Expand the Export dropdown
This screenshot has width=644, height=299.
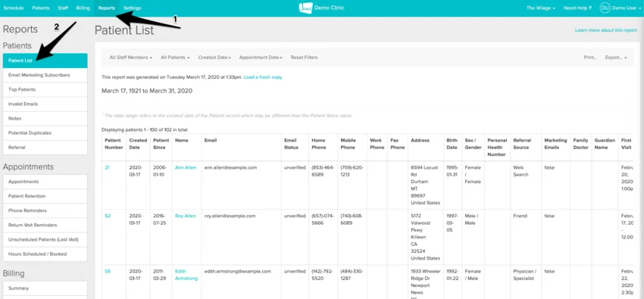point(616,58)
